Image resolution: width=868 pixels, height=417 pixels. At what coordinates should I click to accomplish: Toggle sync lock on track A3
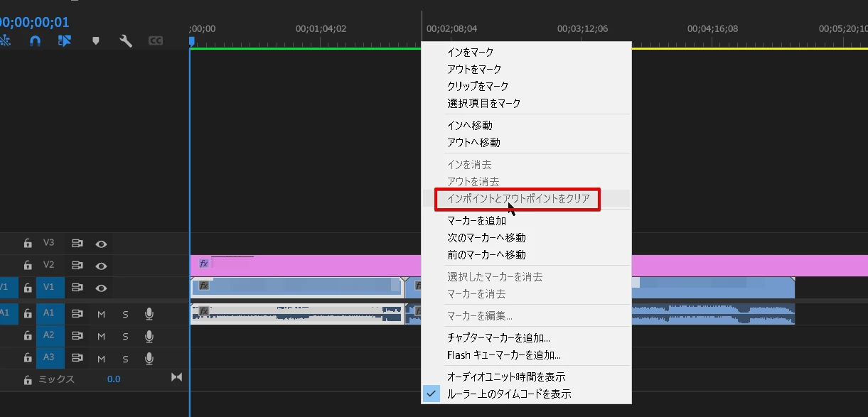[77, 358]
